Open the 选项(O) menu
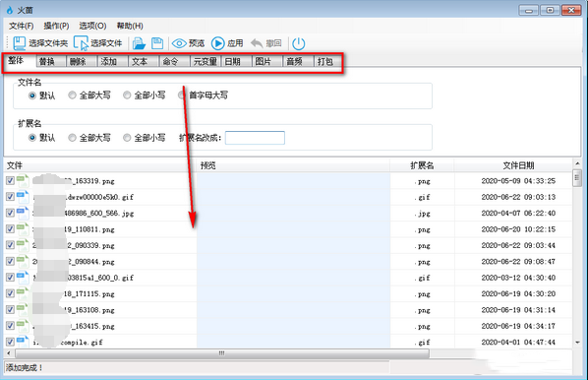This screenshot has height=380, width=588. (x=92, y=26)
